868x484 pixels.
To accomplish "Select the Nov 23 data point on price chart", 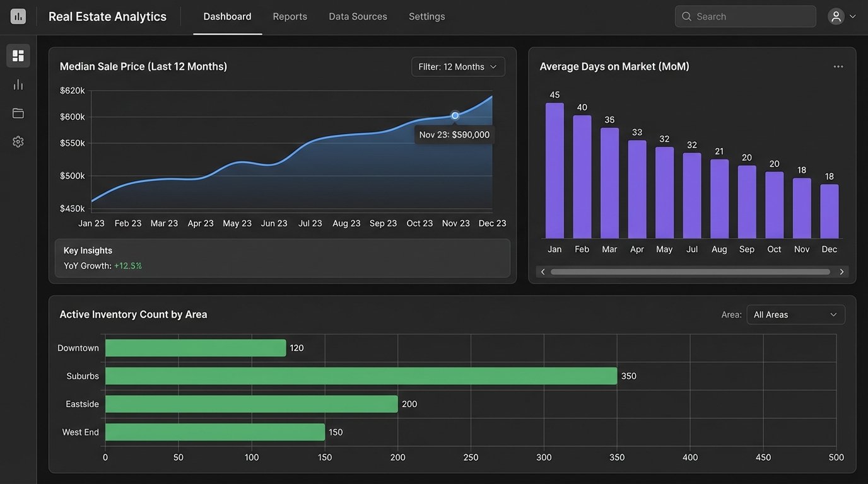I will click(455, 115).
